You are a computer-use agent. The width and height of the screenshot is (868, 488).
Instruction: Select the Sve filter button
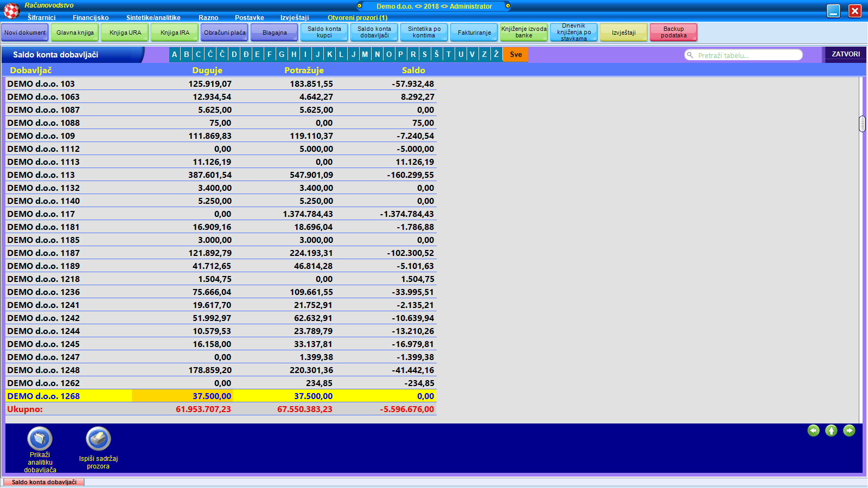515,54
